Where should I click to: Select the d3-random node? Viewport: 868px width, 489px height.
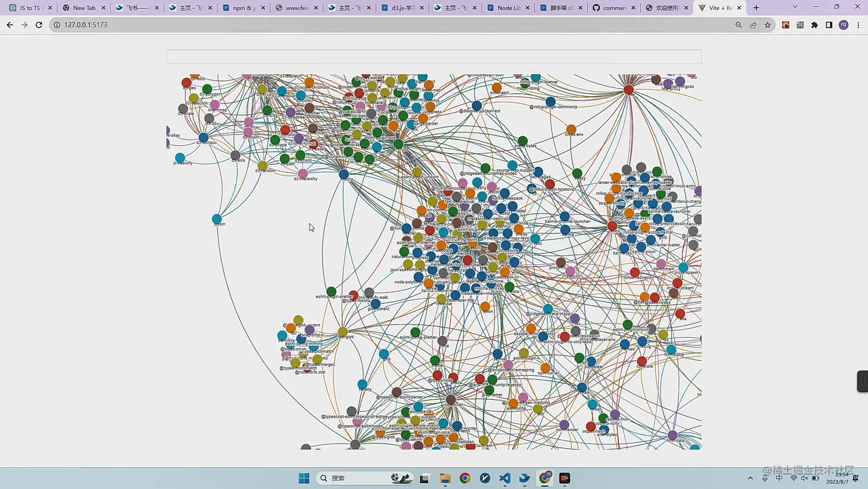262,165
